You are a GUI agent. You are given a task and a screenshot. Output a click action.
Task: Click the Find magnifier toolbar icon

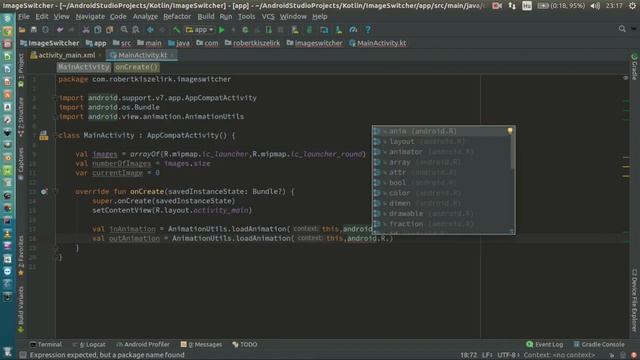click(124, 30)
